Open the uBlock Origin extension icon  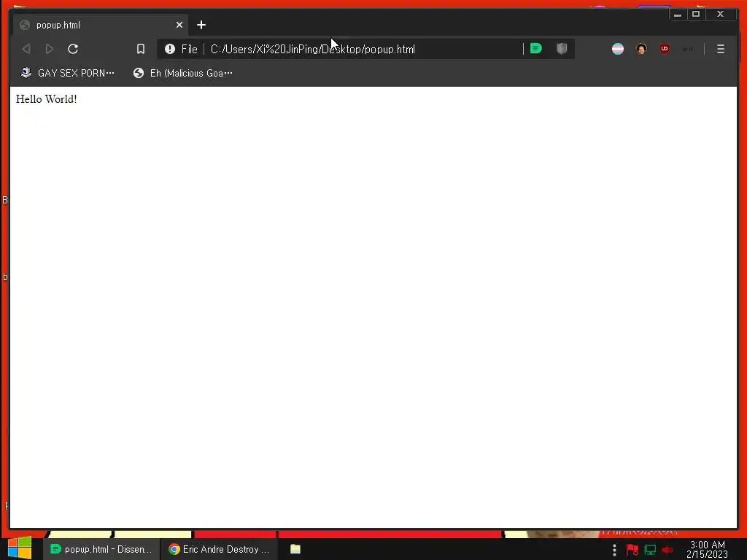pyautogui.click(x=665, y=49)
